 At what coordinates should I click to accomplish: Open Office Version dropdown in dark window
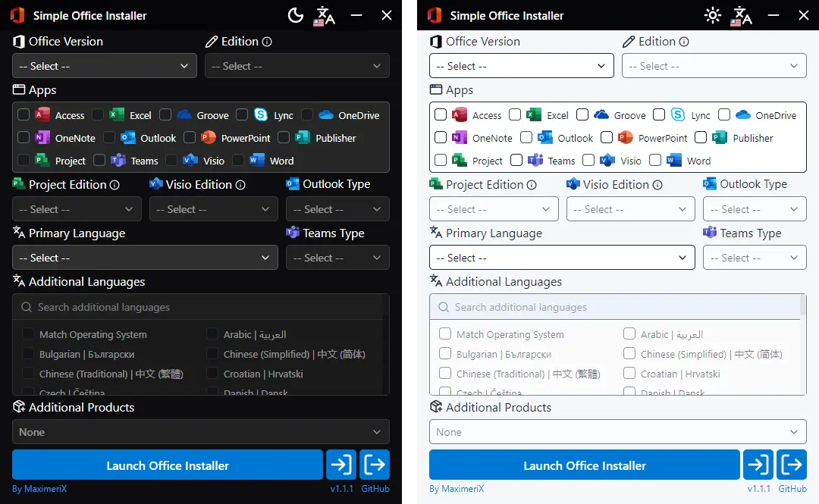pos(105,66)
